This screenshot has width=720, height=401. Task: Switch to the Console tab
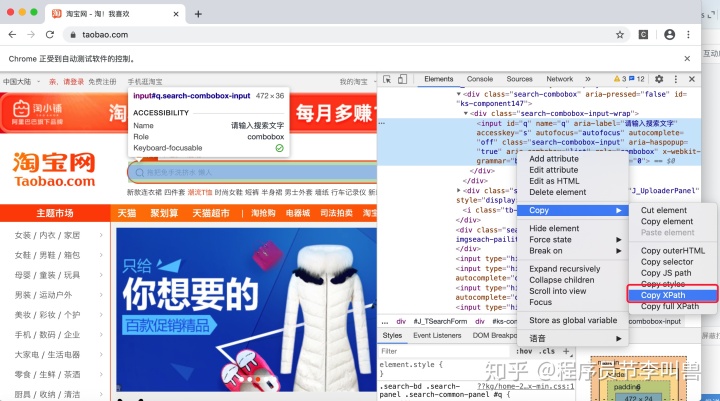pos(480,79)
